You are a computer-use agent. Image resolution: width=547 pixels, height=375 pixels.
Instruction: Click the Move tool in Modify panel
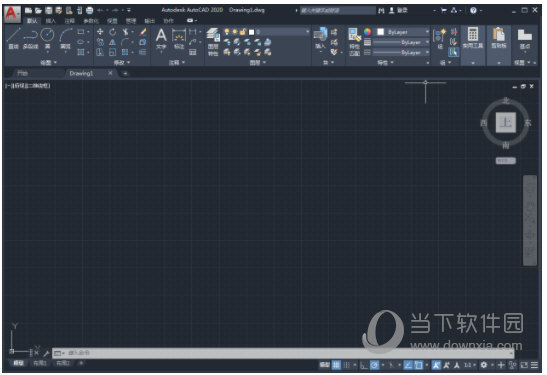[x=100, y=32]
